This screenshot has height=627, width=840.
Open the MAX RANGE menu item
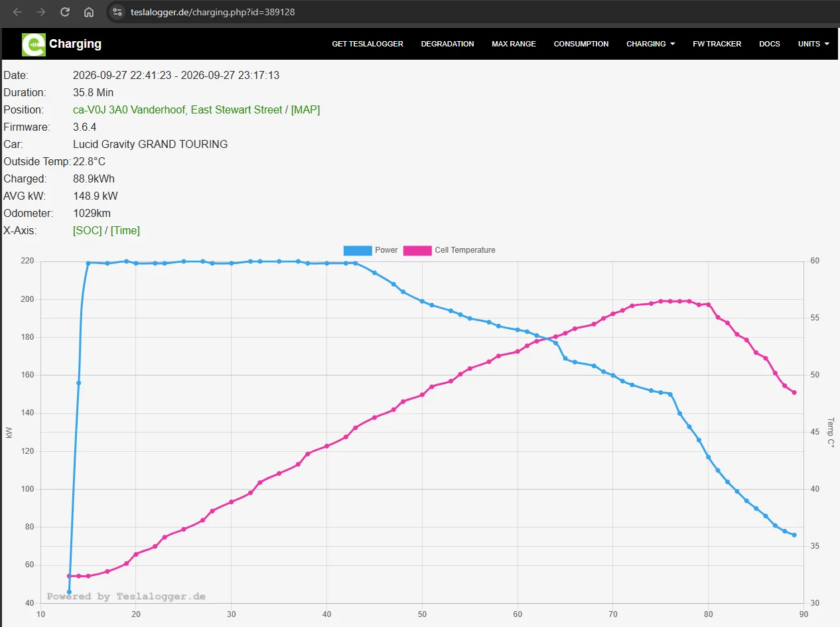coord(514,44)
